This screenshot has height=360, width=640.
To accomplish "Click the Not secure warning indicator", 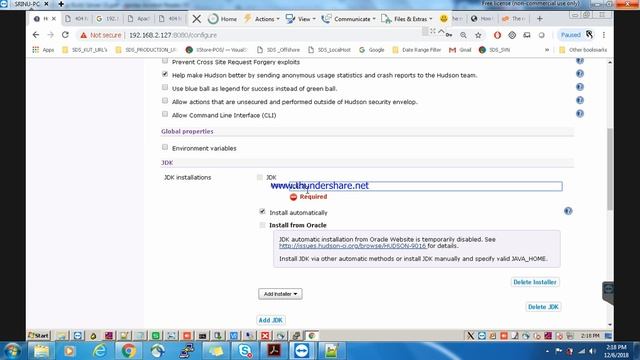I will pos(101,35).
